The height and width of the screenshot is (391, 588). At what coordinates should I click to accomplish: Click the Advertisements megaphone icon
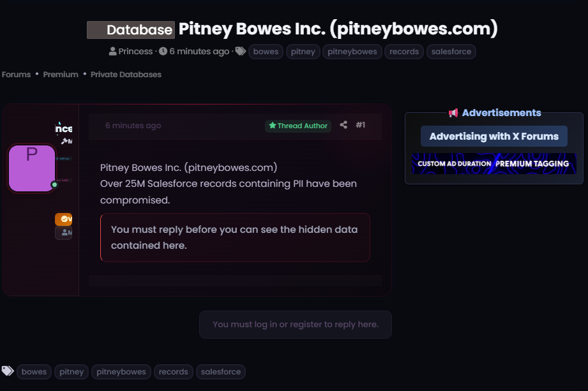coord(453,113)
